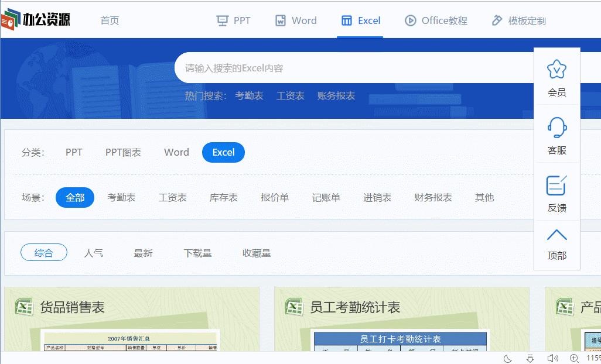Go to the 首页 homepage menu item

coord(109,19)
